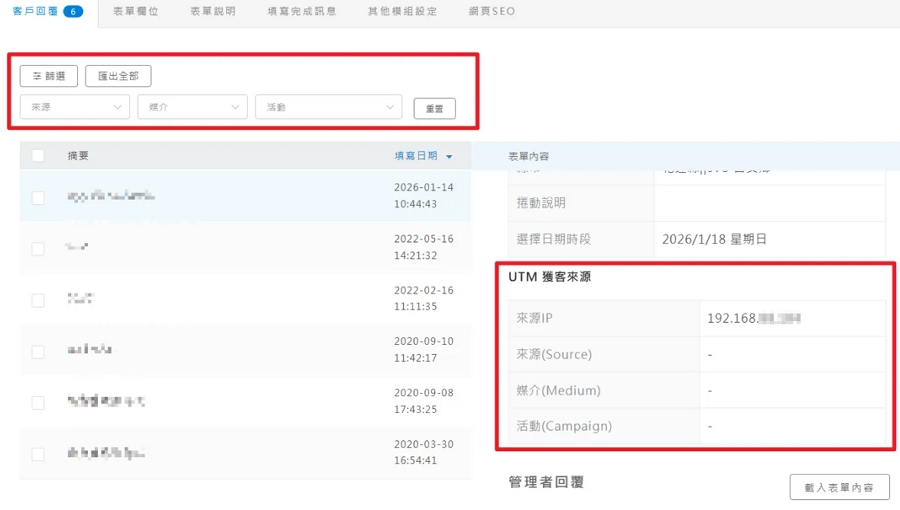
Task: Expand the 活動 dropdown
Action: 328,107
